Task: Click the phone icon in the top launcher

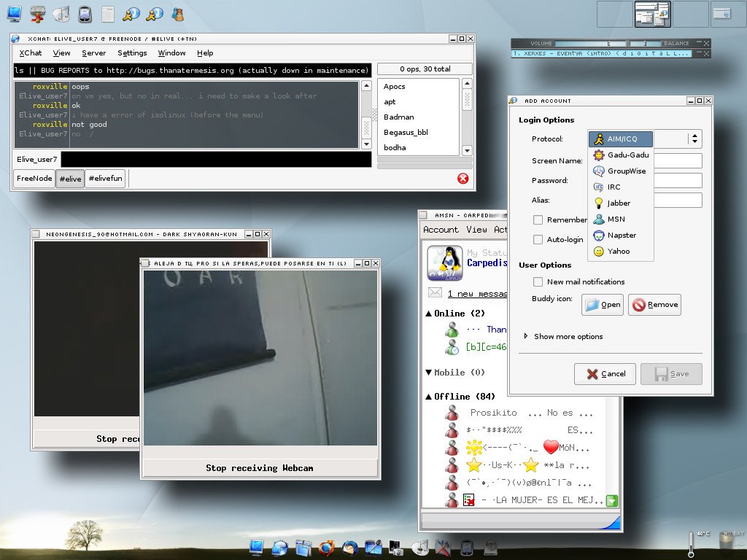Action: pos(85,15)
